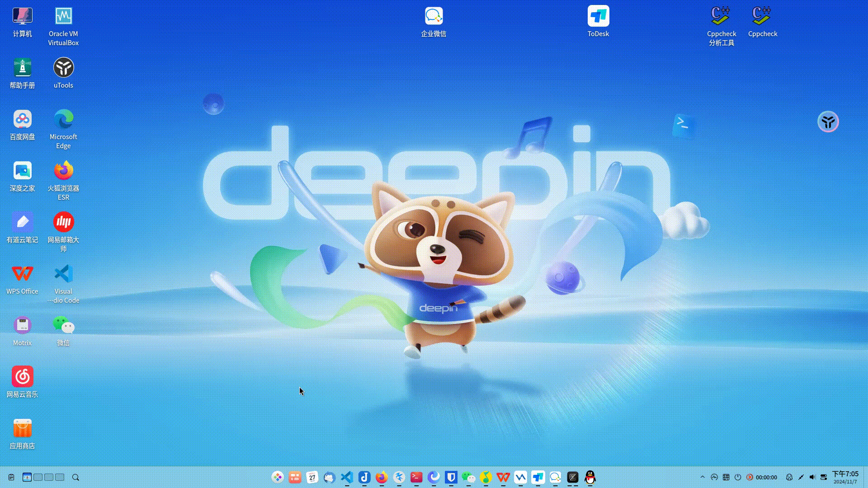868x488 pixels.
Task: Open the 计算机 desktop icon
Action: tap(22, 22)
